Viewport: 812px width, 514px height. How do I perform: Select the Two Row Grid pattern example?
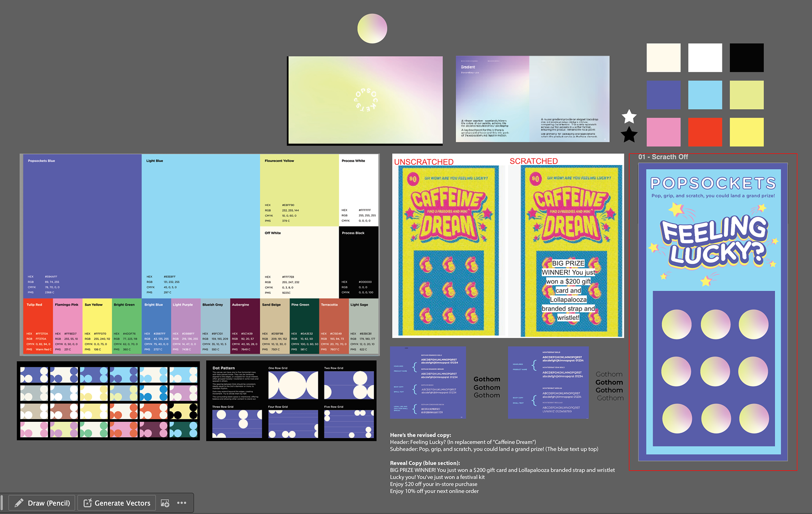(x=349, y=385)
